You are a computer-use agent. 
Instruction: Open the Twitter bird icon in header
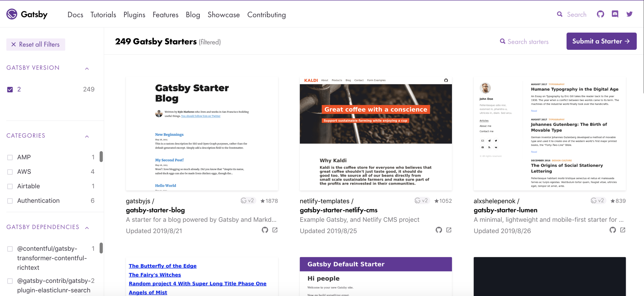[629, 14]
